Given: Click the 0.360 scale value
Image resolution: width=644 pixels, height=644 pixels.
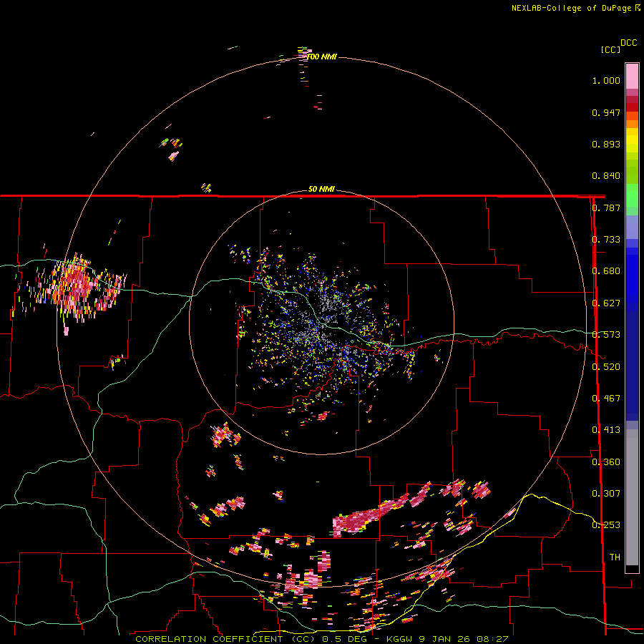Looking at the screenshot, I should point(606,462).
